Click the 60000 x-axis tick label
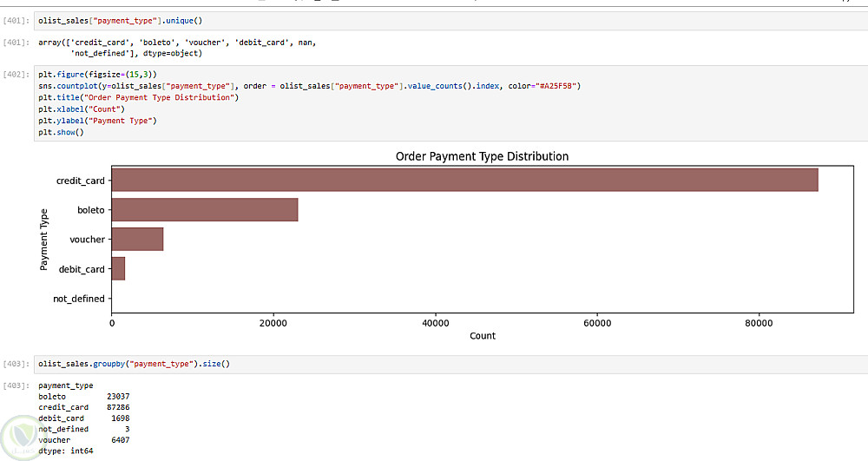 (597, 323)
